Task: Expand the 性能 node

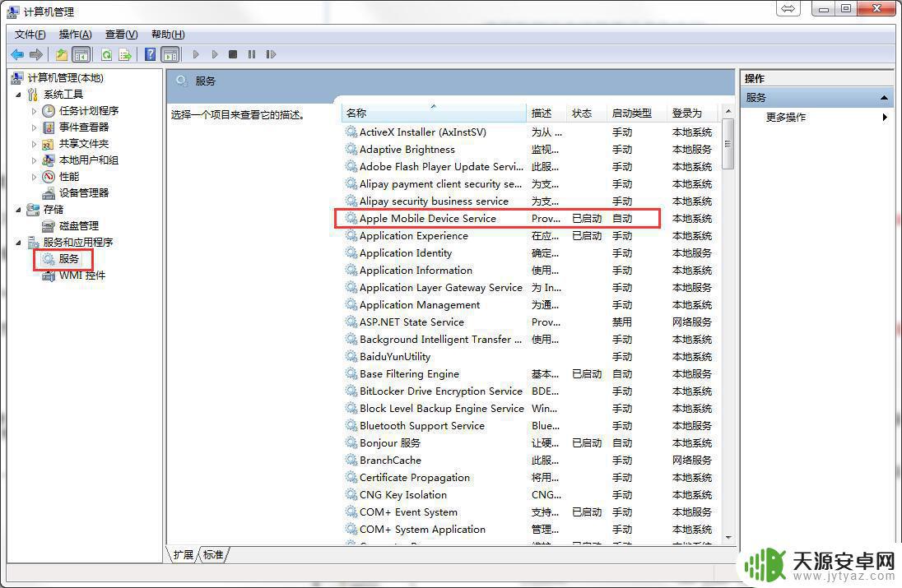Action: click(34, 177)
